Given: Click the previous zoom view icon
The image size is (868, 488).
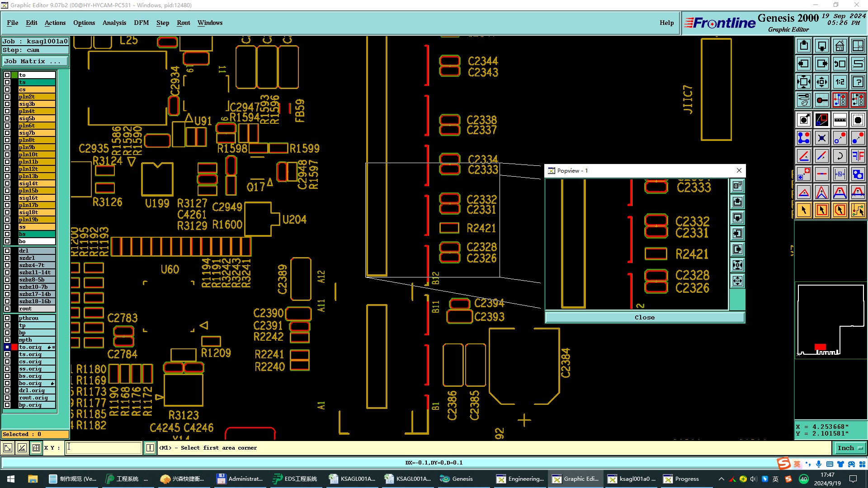Looking at the screenshot, I should click(840, 64).
